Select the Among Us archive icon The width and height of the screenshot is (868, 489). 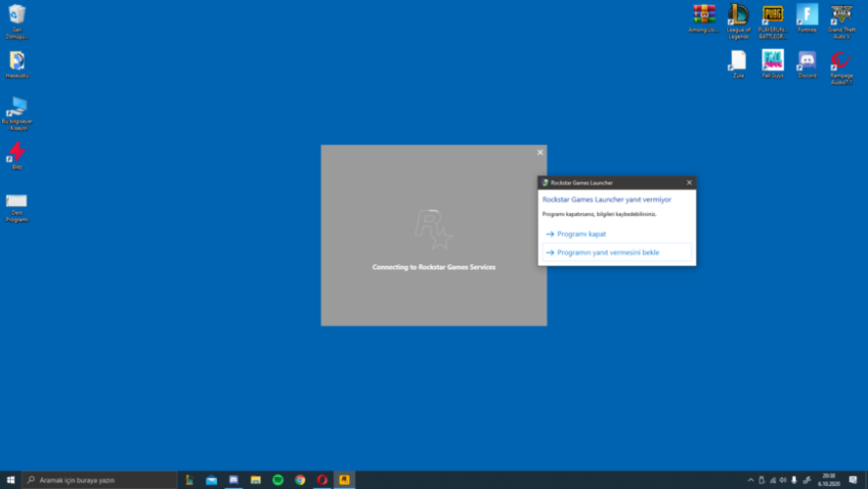(704, 19)
